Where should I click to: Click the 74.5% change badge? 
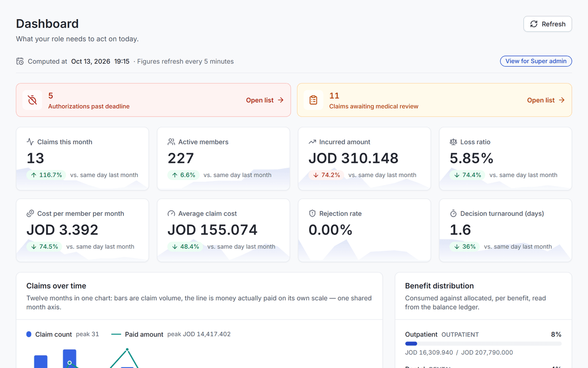(x=45, y=247)
